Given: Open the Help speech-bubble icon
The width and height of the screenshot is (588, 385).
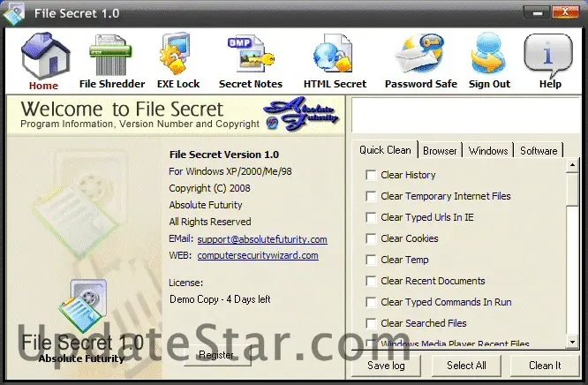Looking at the screenshot, I should point(548,55).
